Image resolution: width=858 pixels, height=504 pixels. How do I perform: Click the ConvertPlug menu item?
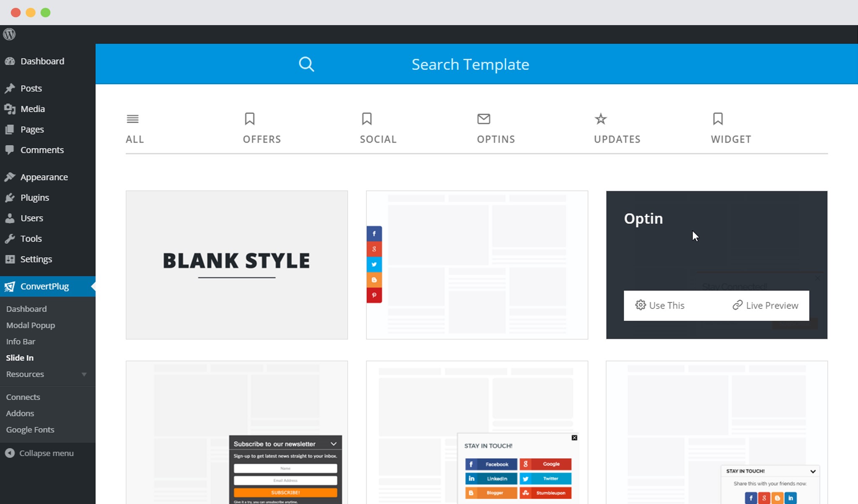pyautogui.click(x=44, y=286)
